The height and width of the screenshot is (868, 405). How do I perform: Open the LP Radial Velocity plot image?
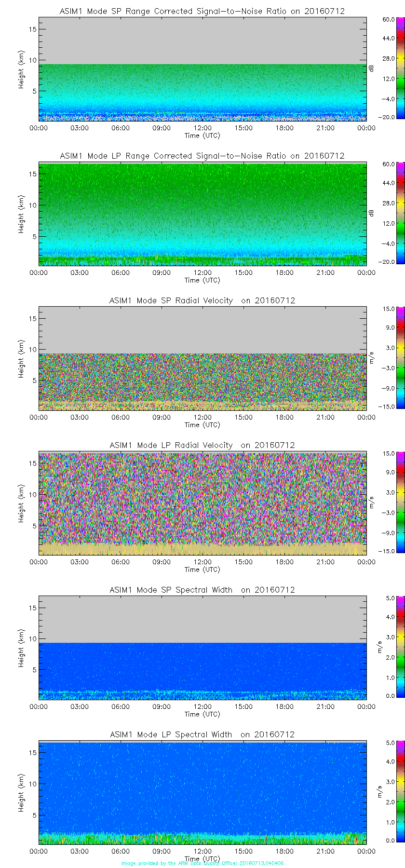click(202, 502)
